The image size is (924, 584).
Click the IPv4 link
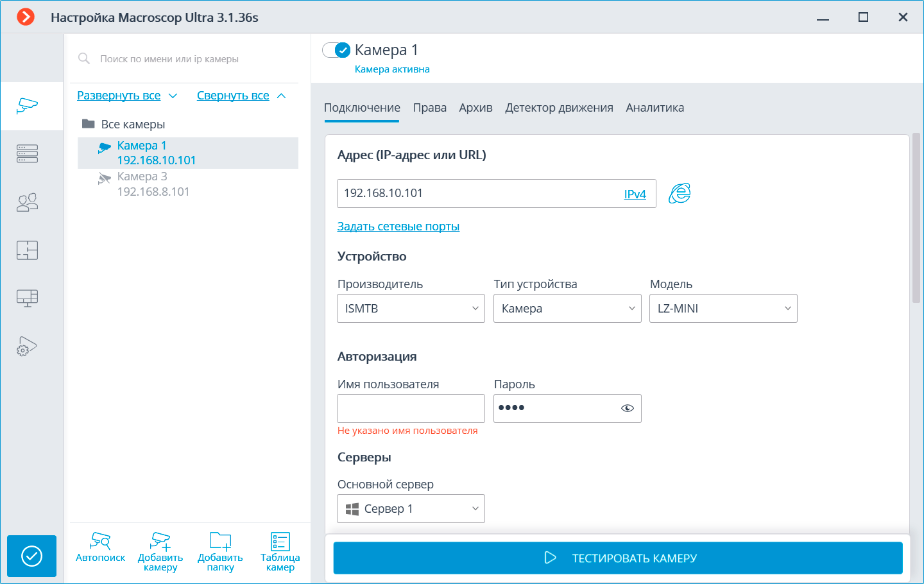635,194
